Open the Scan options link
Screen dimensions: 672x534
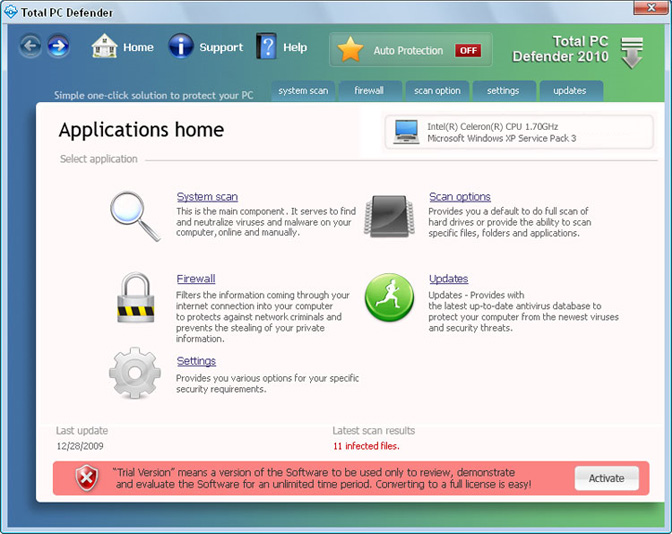click(460, 197)
